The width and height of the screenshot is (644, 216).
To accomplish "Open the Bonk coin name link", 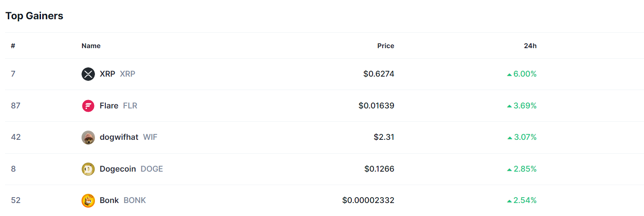I will tap(109, 201).
